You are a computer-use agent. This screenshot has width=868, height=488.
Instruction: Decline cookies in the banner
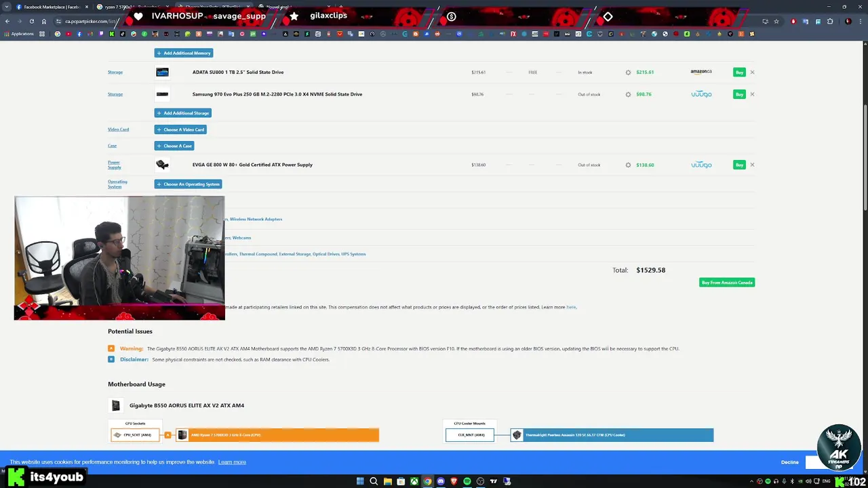click(789, 462)
